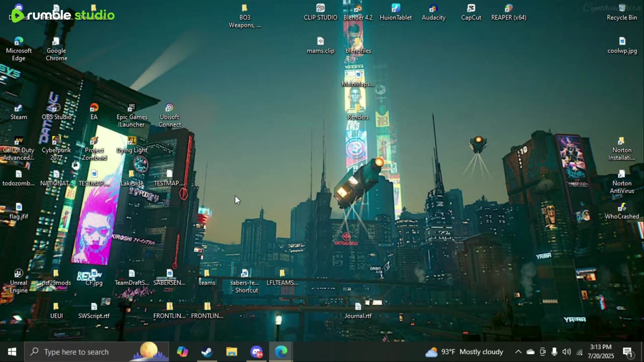Open Steam from the taskbar

pyautogui.click(x=207, y=351)
